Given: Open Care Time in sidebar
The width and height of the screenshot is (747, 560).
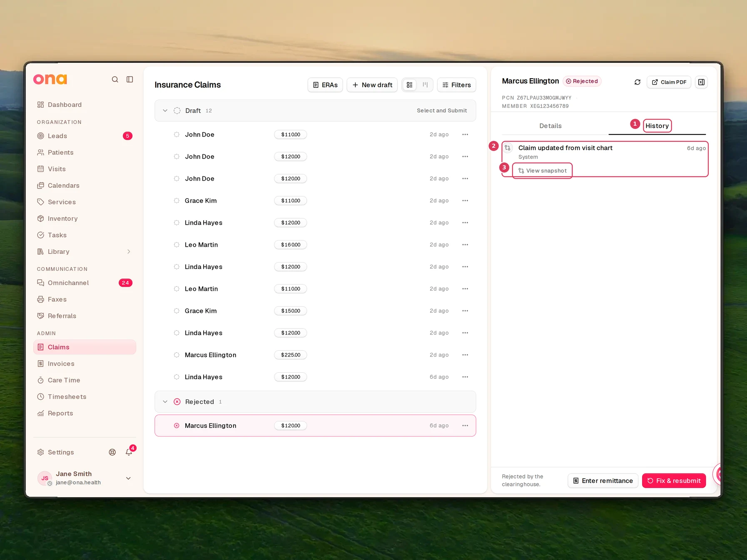Looking at the screenshot, I should (x=85, y=380).
